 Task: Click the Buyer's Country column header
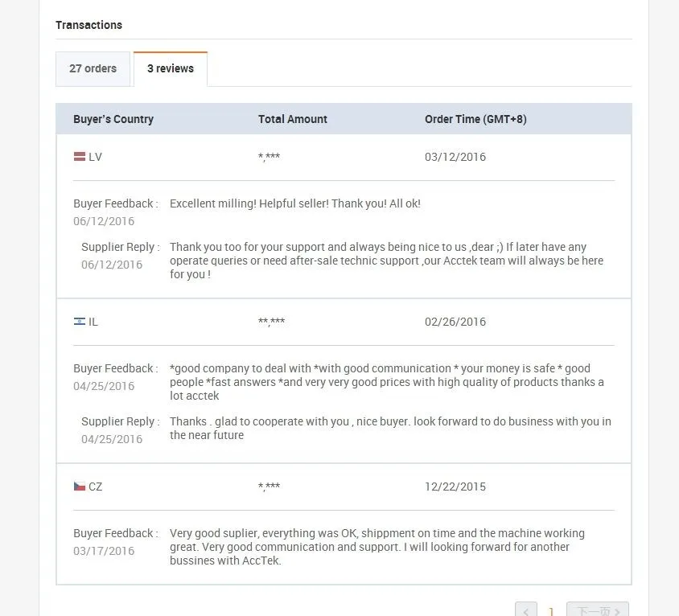[113, 119]
